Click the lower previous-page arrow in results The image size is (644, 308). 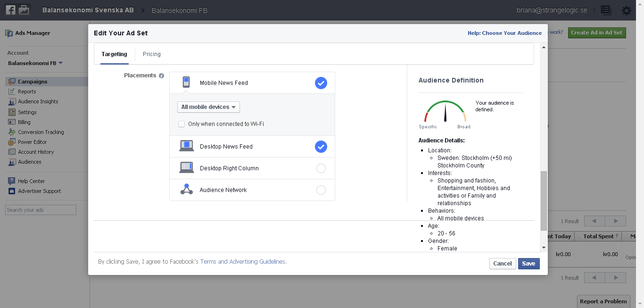tap(594, 277)
